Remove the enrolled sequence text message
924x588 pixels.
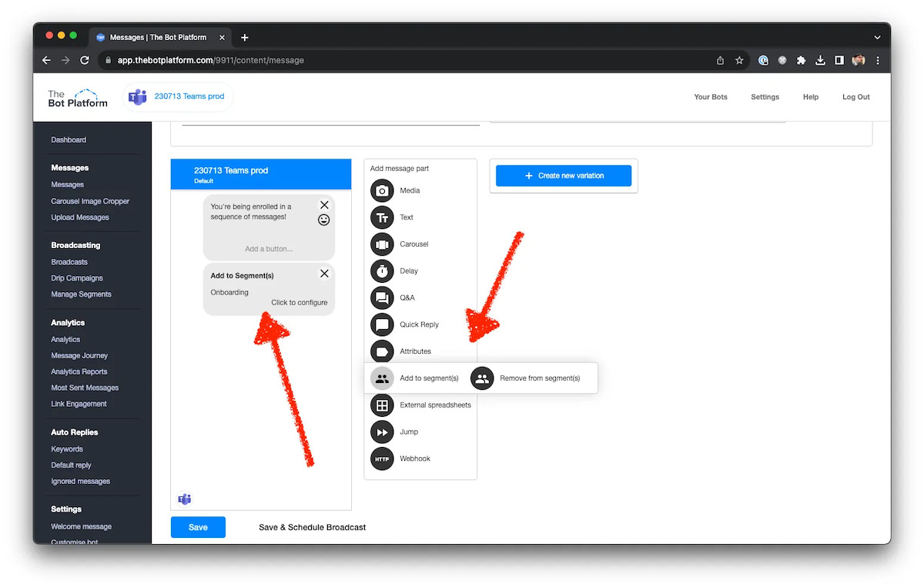click(324, 205)
